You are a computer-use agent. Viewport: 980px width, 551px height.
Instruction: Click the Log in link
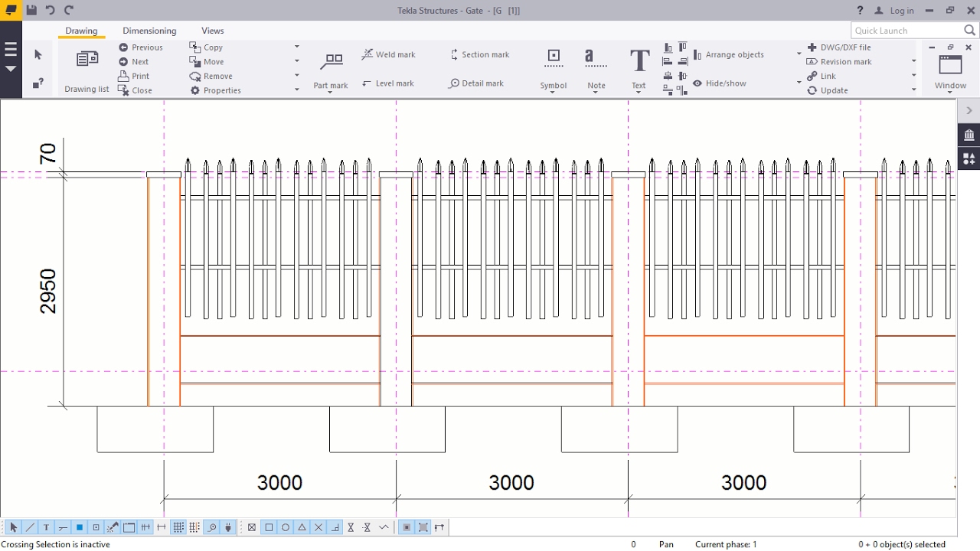894,11
